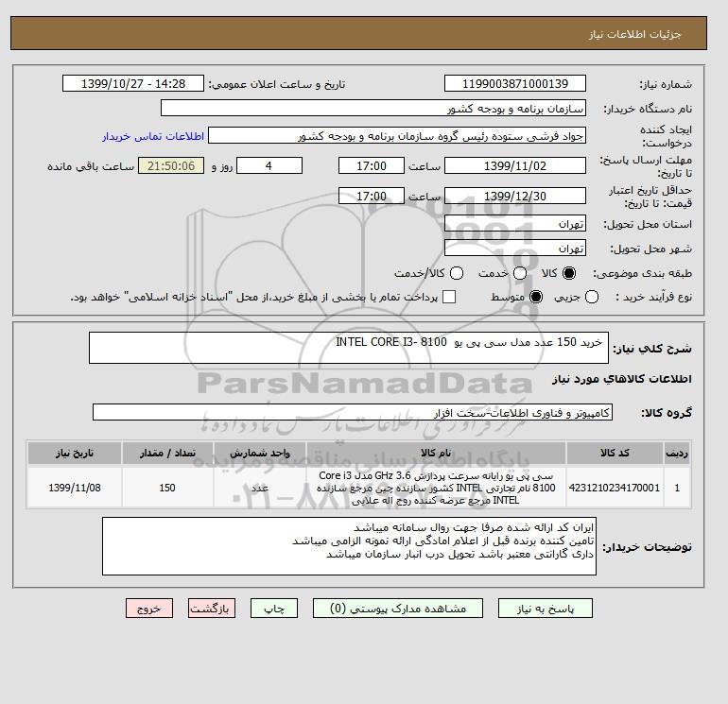Select the خدمت radio button
728x704 pixels.
click(x=520, y=273)
